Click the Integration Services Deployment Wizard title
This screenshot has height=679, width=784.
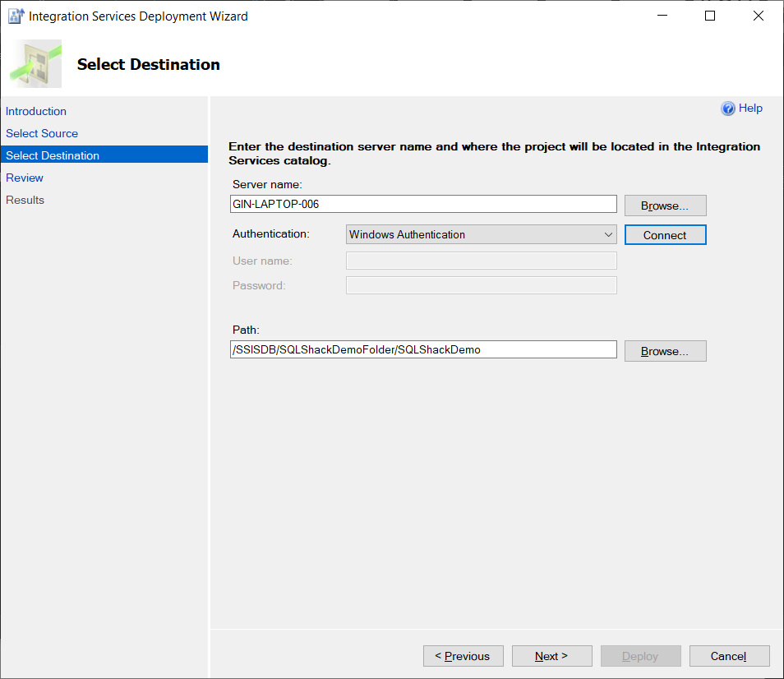coord(138,16)
